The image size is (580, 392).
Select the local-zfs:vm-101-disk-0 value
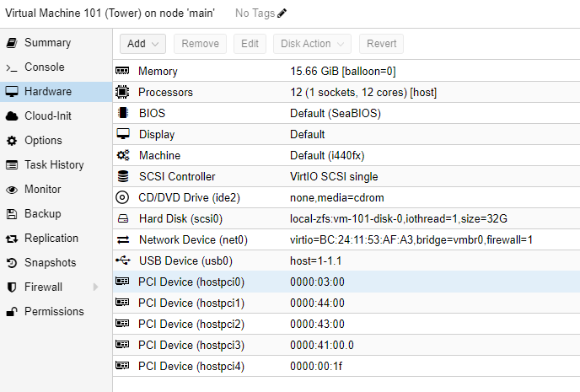click(x=399, y=219)
